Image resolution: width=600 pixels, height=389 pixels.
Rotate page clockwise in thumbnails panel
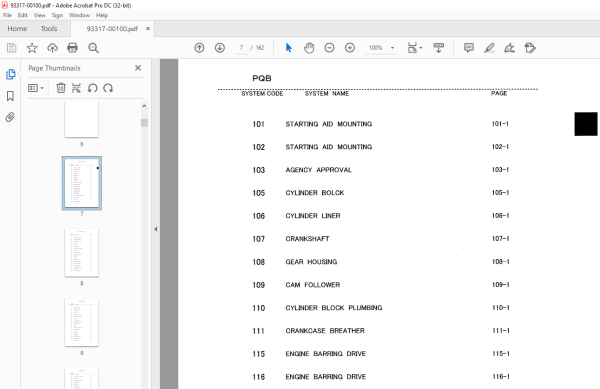(x=108, y=88)
